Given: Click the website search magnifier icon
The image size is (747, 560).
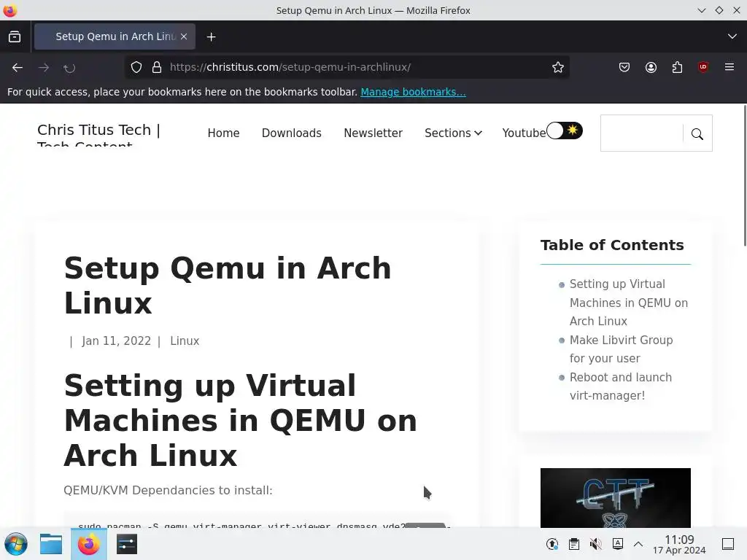Looking at the screenshot, I should [697, 134].
